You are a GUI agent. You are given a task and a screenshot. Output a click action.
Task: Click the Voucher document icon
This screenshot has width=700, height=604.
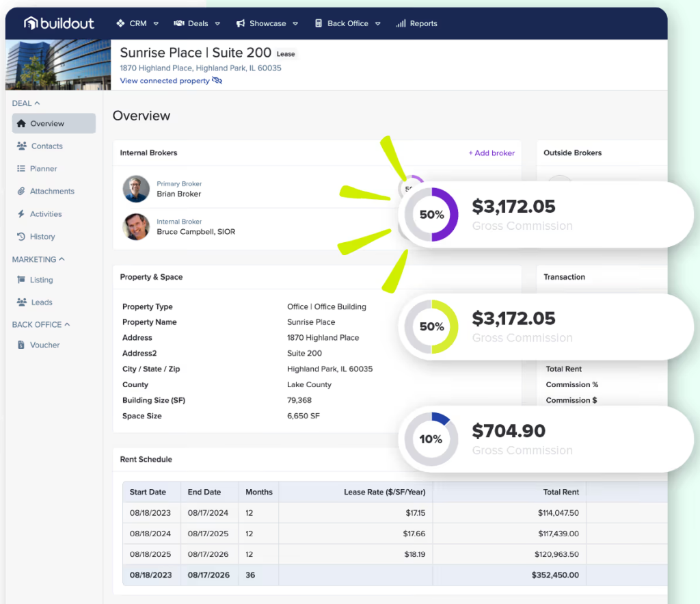click(21, 345)
